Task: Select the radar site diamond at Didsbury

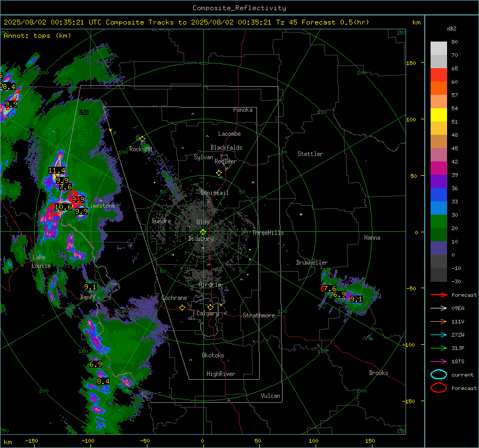Action: click(x=203, y=232)
